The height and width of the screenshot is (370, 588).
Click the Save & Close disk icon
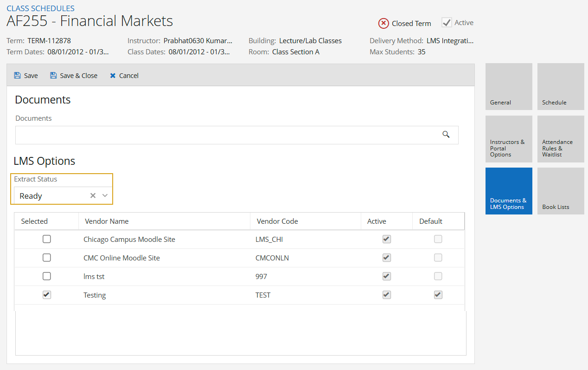coord(53,76)
